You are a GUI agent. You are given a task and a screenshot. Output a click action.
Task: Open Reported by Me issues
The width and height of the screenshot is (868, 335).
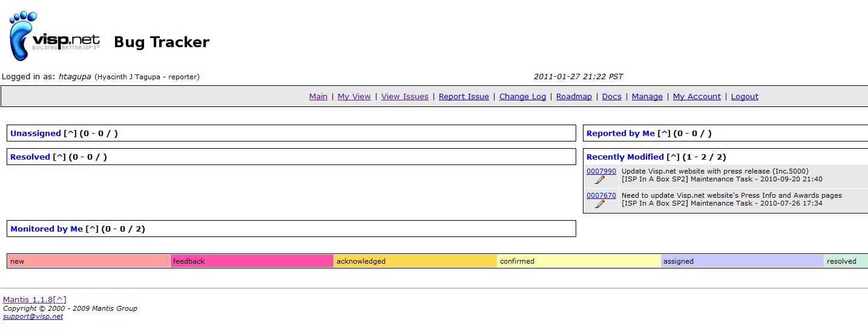point(620,133)
